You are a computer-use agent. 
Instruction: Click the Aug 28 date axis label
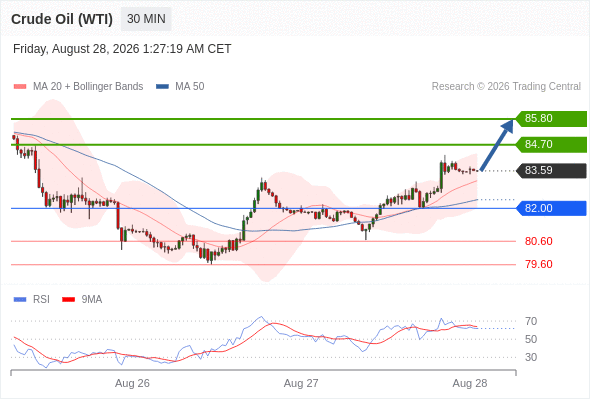(x=470, y=383)
